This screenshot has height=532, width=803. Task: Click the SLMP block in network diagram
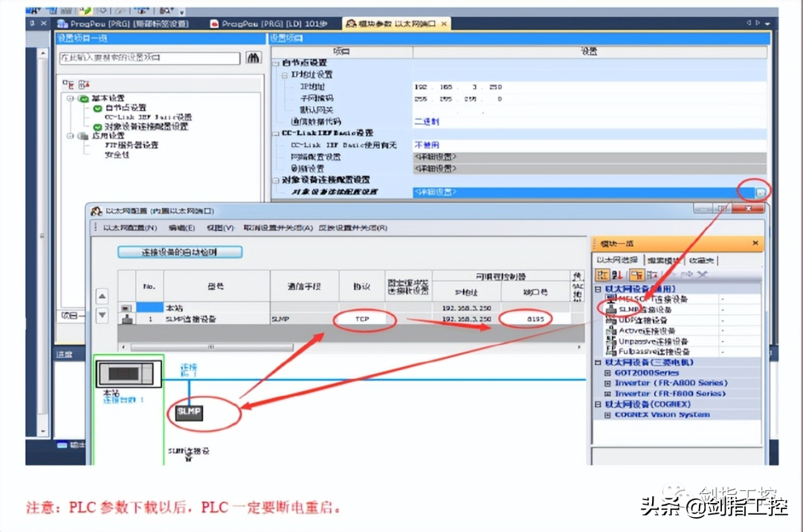[189, 412]
